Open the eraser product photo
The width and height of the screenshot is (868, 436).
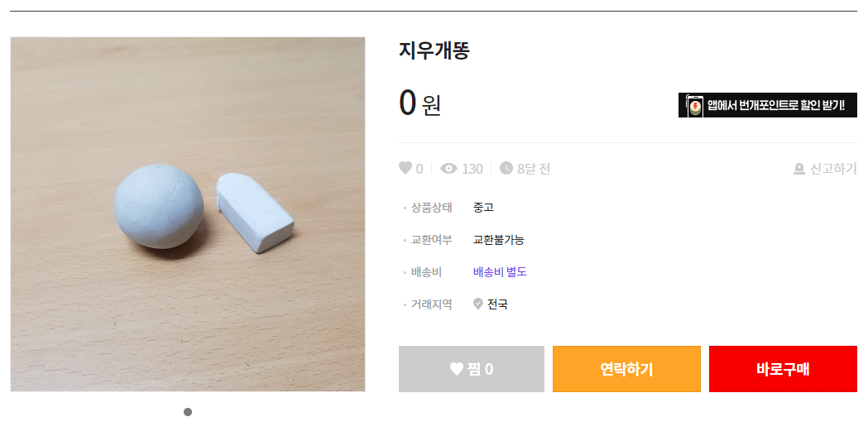point(188,214)
